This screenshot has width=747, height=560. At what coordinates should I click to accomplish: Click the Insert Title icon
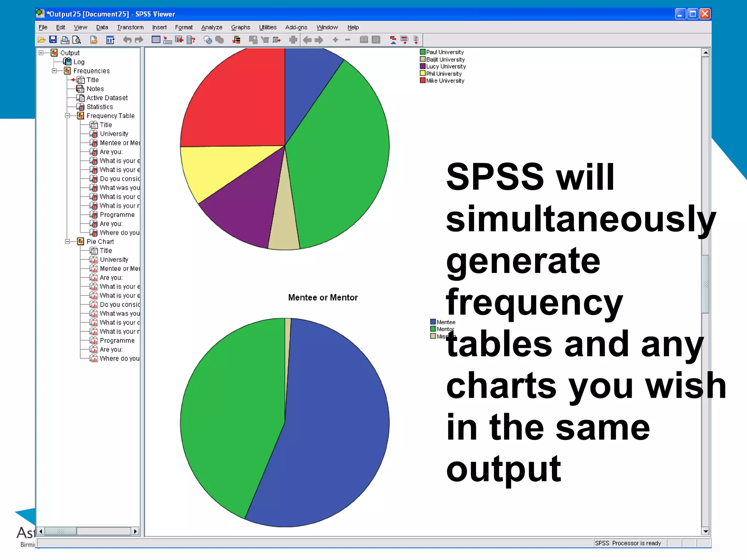click(404, 40)
